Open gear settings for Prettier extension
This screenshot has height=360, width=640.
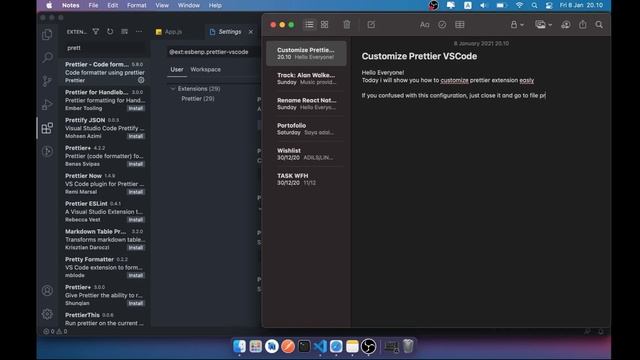point(141,80)
